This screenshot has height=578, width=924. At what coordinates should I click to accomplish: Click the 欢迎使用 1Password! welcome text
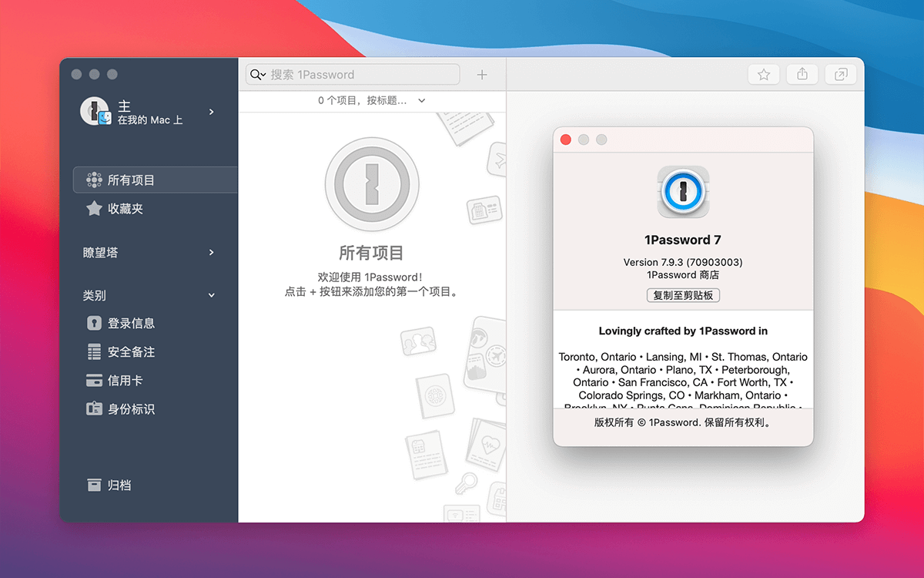pyautogui.click(x=370, y=277)
